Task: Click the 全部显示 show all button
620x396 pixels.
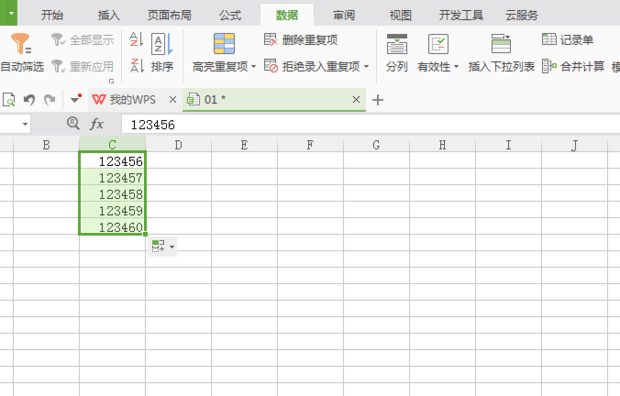Action: (x=82, y=40)
